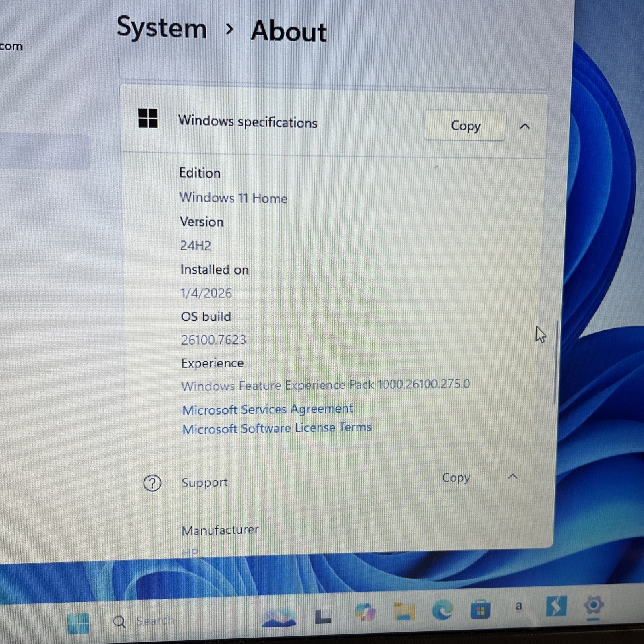
Task: Open the Amazon 'a' icon on the taskbar
Action: tap(518, 606)
